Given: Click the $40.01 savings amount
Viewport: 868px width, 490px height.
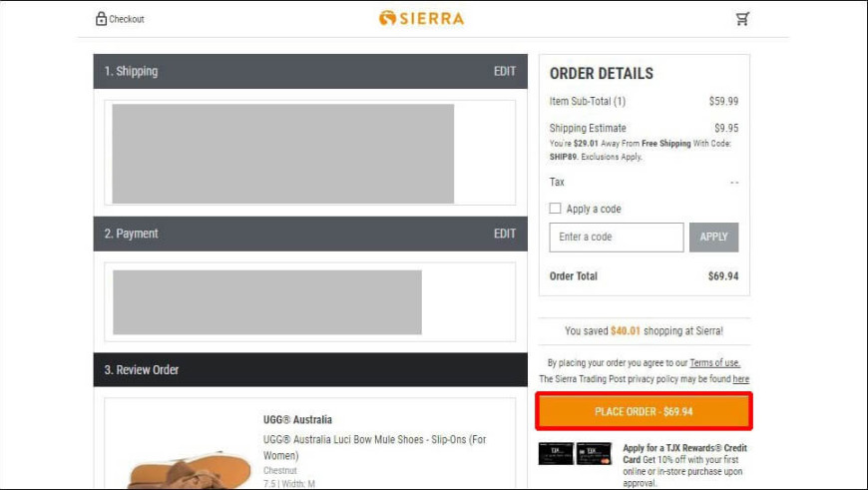Looking at the screenshot, I should 625,331.
